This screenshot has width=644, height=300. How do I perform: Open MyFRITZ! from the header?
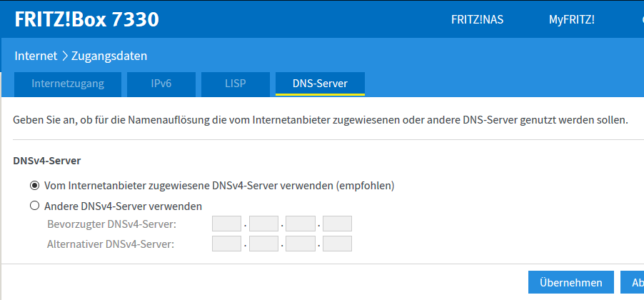571,20
